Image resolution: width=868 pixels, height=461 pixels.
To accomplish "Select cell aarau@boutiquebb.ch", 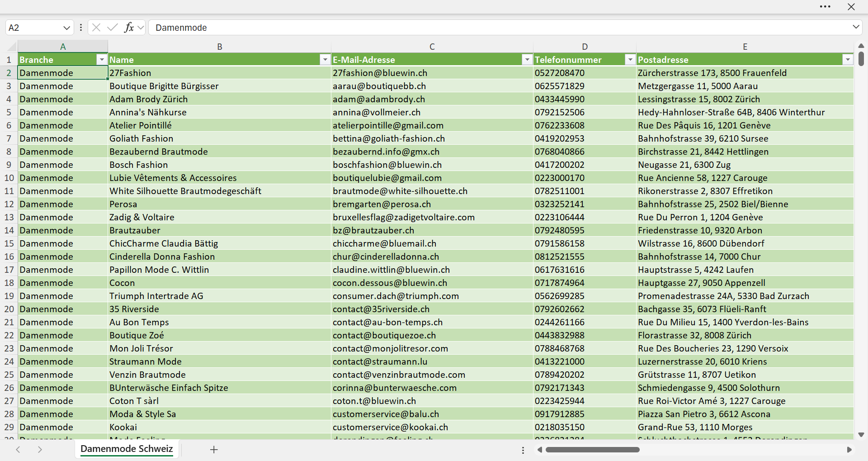I will [x=432, y=86].
